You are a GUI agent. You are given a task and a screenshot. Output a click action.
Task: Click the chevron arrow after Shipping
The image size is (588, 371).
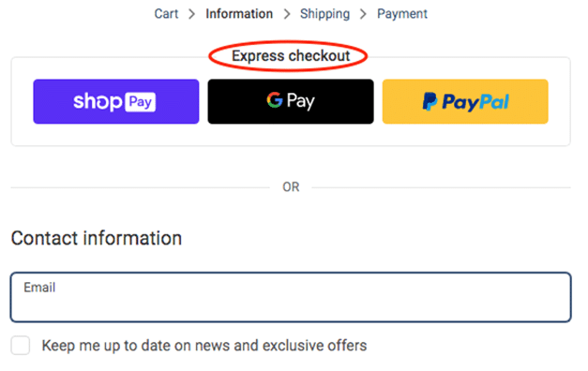363,14
